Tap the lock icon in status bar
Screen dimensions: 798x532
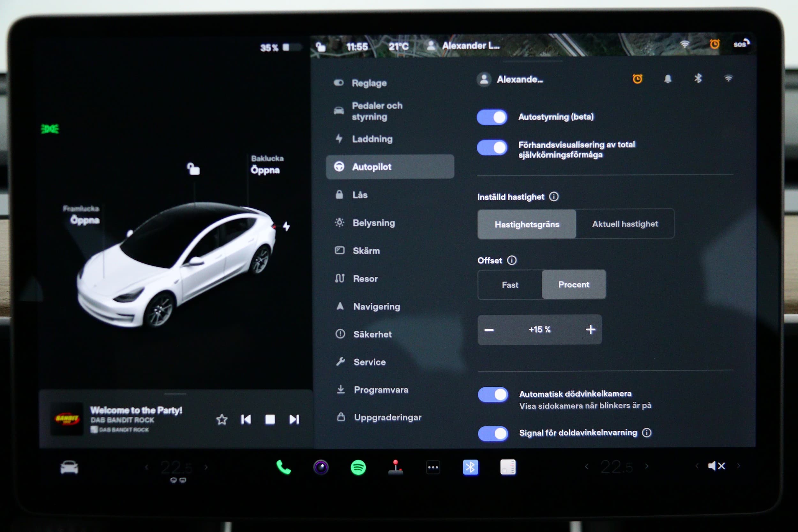pos(320,47)
